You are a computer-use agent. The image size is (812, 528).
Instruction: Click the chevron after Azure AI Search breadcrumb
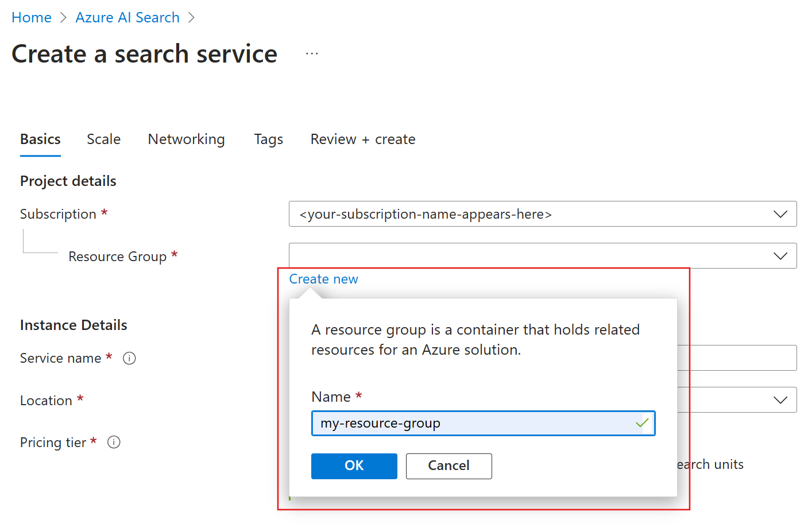coord(192,18)
